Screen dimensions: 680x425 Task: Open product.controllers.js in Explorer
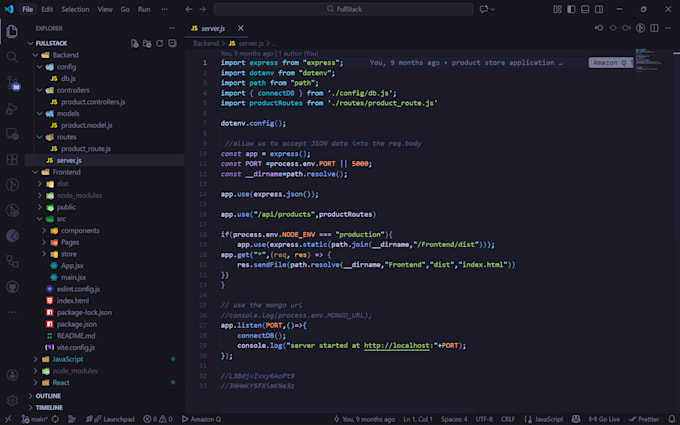pyautogui.click(x=93, y=102)
